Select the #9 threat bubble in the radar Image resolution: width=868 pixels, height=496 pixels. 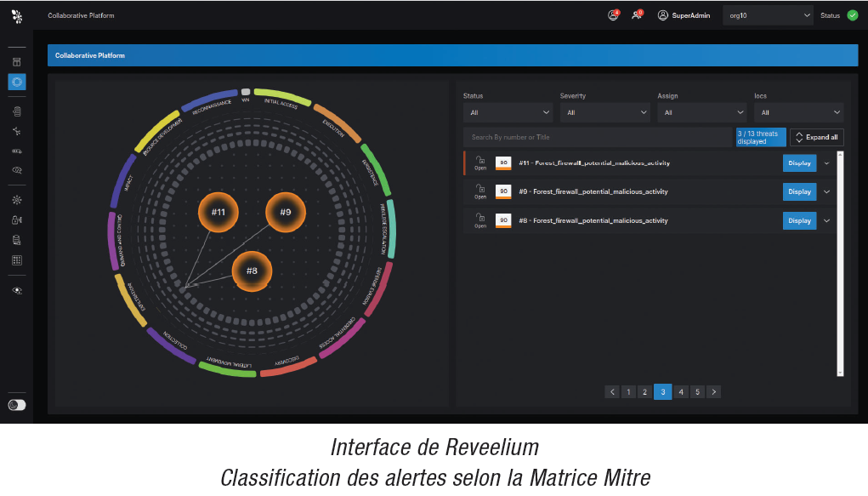click(x=286, y=212)
